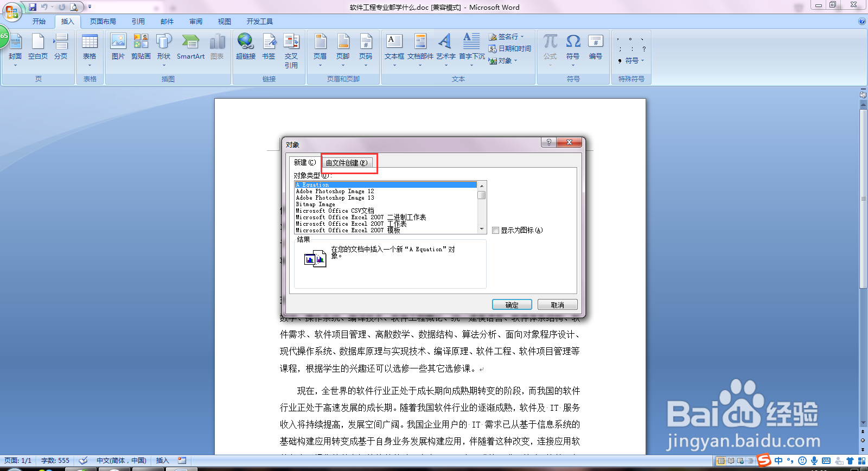Check the 显示为图标 checkbox
Image resolution: width=868 pixels, height=471 pixels.
click(x=495, y=231)
